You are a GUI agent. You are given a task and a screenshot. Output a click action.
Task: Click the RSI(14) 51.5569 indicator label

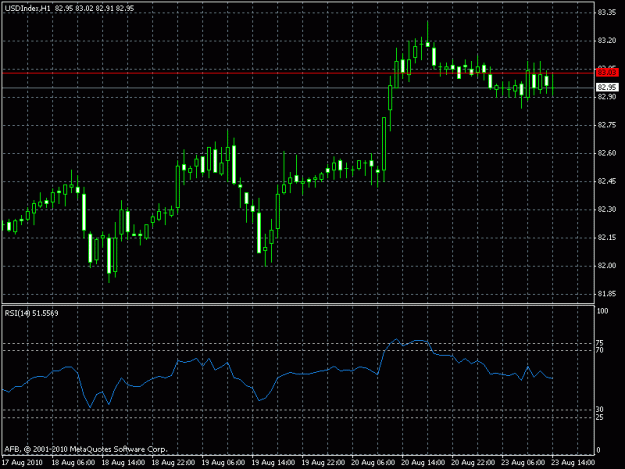[31, 314]
